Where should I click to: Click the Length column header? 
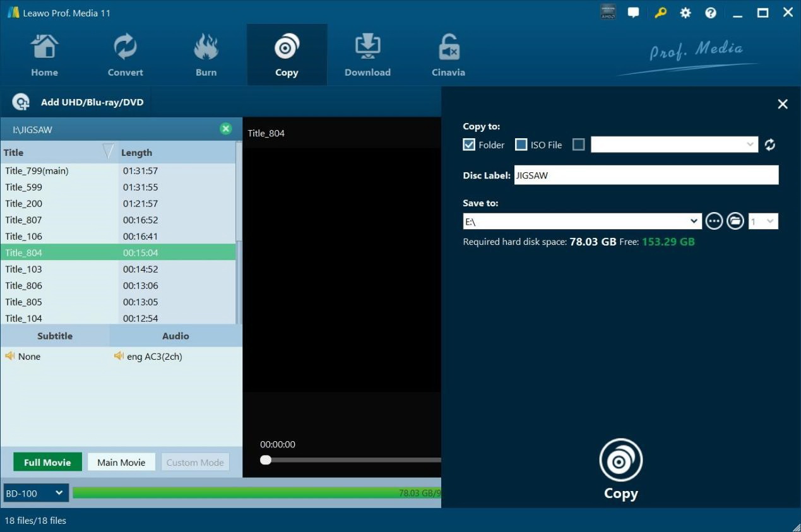click(x=177, y=152)
